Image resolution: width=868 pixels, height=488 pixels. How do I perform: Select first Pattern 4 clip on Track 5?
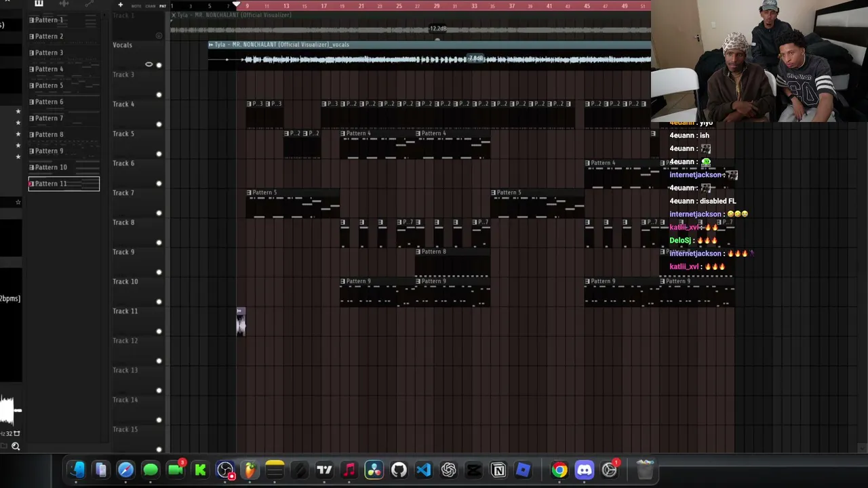tap(377, 145)
